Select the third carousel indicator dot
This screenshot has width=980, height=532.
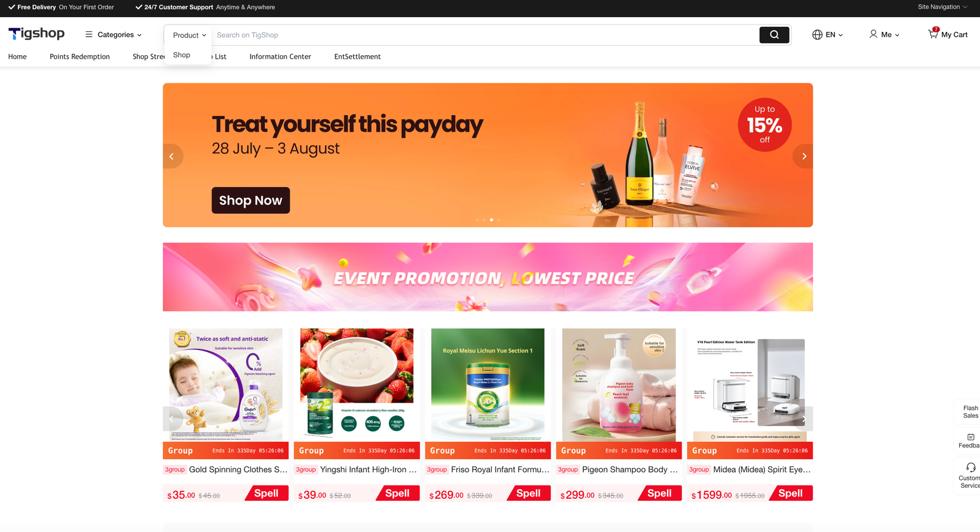[x=491, y=219]
